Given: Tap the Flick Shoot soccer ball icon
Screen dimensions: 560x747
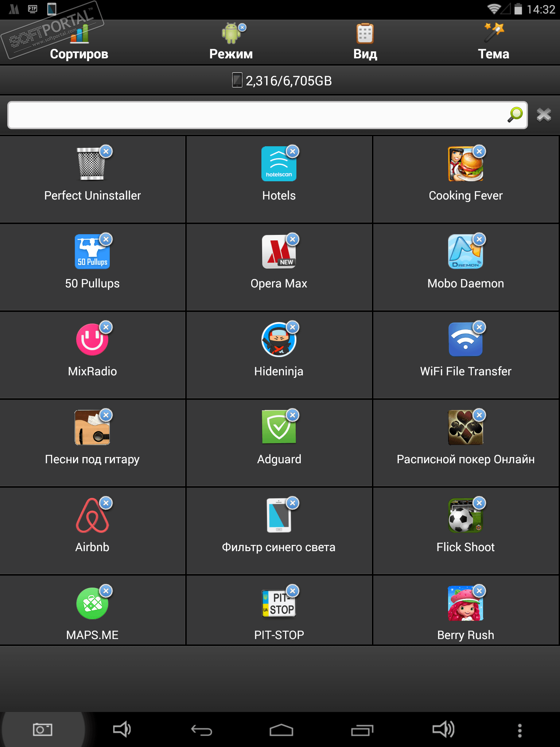Looking at the screenshot, I should coord(466,515).
